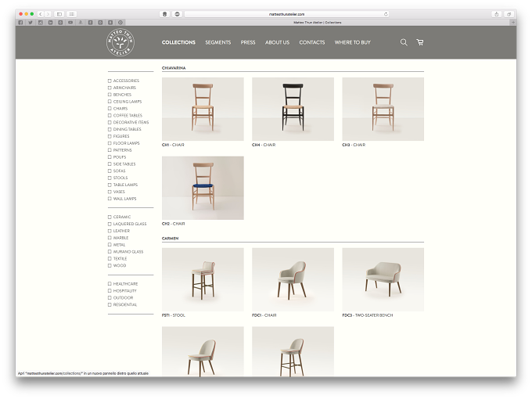
Task: Open the site search magnifier icon
Action: point(404,42)
